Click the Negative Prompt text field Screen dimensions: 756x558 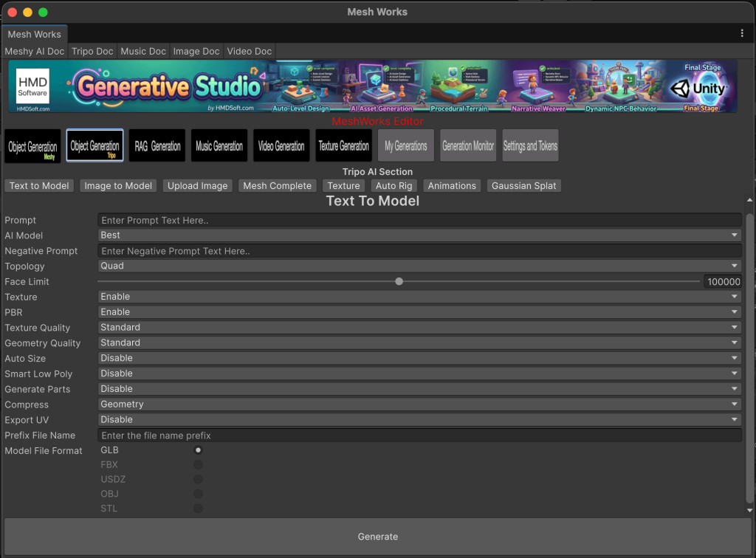(419, 251)
